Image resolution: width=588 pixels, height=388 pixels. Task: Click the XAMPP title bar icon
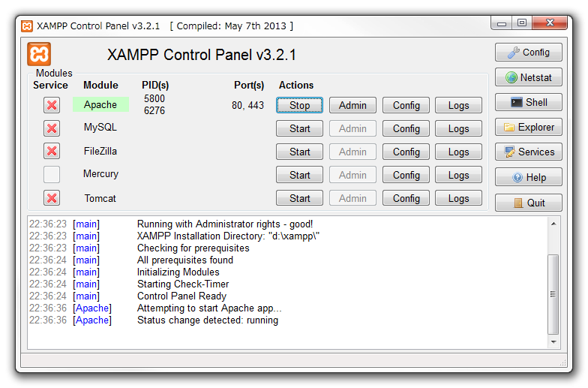point(27,26)
